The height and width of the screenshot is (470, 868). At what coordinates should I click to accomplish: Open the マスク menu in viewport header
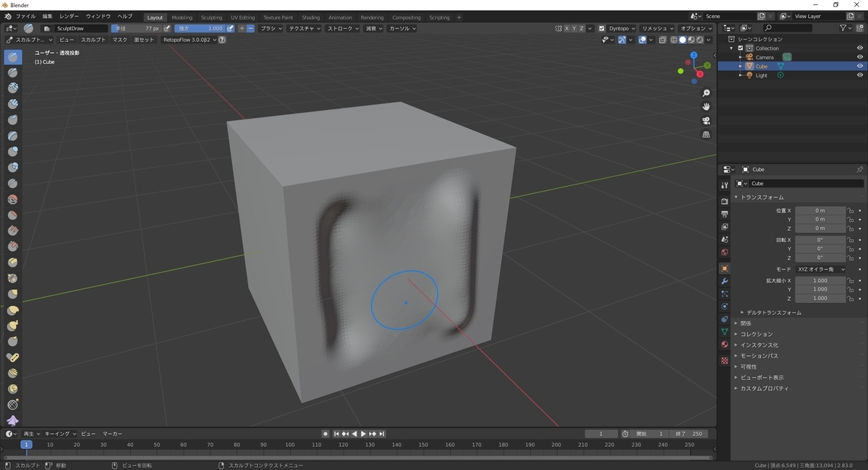(119, 40)
